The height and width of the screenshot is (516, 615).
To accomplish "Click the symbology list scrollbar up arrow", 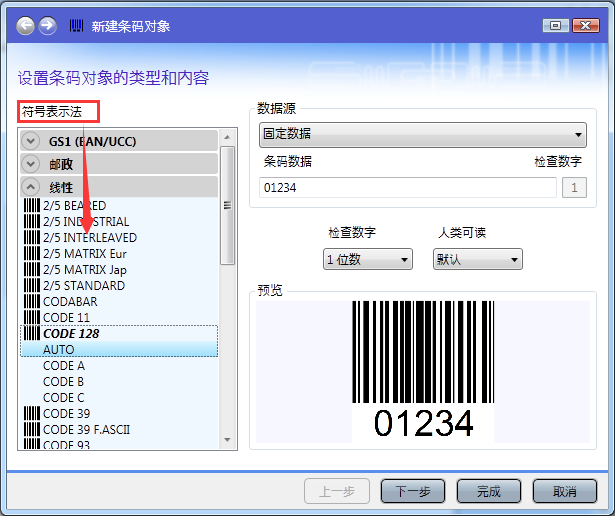I will click(227, 137).
